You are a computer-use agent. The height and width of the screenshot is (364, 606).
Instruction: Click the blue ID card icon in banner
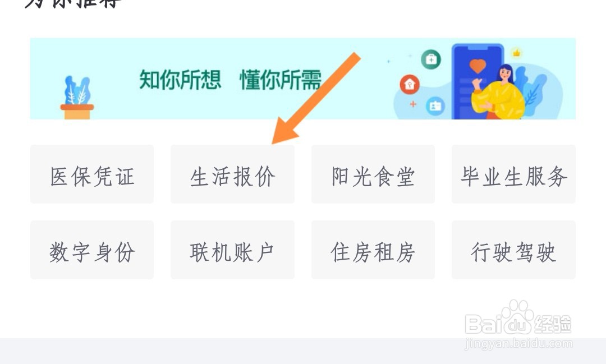tap(435, 106)
